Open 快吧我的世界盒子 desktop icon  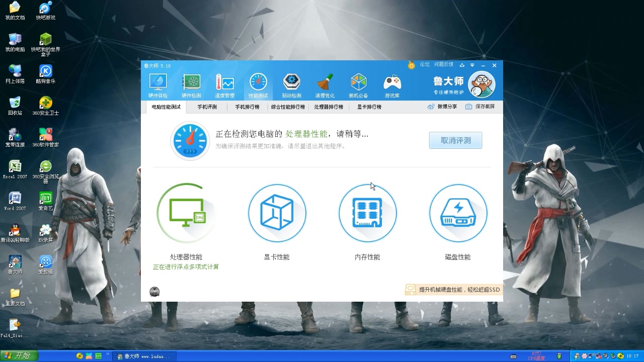click(46, 44)
